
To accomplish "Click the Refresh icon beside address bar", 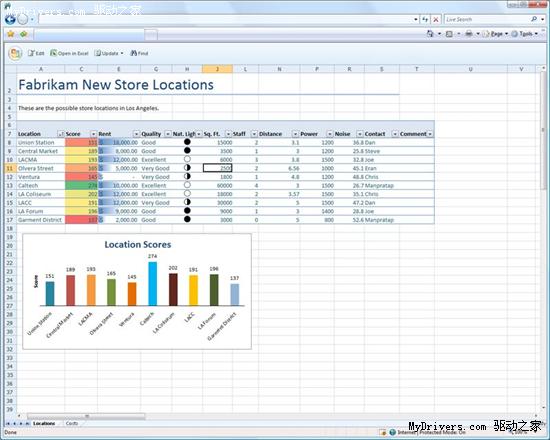I will pyautogui.click(x=425, y=19).
